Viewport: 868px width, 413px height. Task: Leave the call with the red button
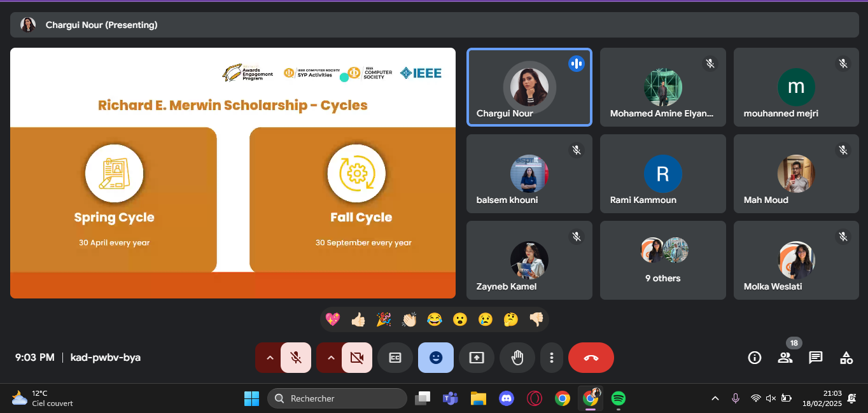[x=591, y=358]
